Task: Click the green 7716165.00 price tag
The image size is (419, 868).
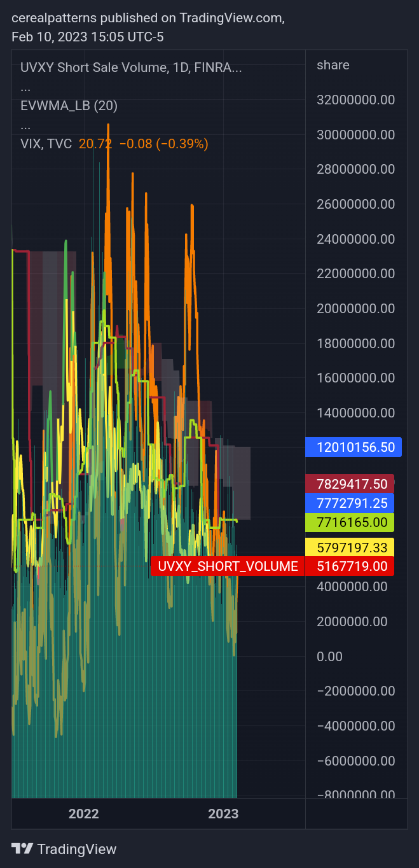Action: 350,522
